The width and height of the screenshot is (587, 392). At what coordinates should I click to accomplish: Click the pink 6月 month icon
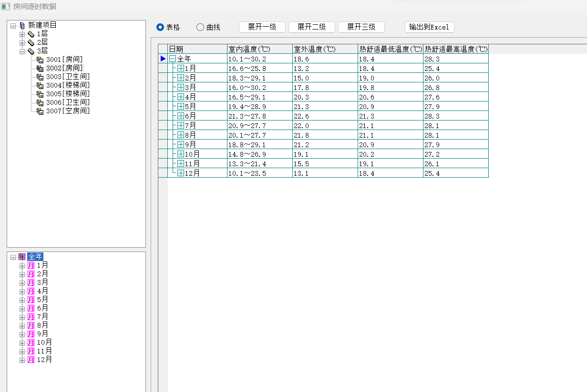tap(31, 308)
